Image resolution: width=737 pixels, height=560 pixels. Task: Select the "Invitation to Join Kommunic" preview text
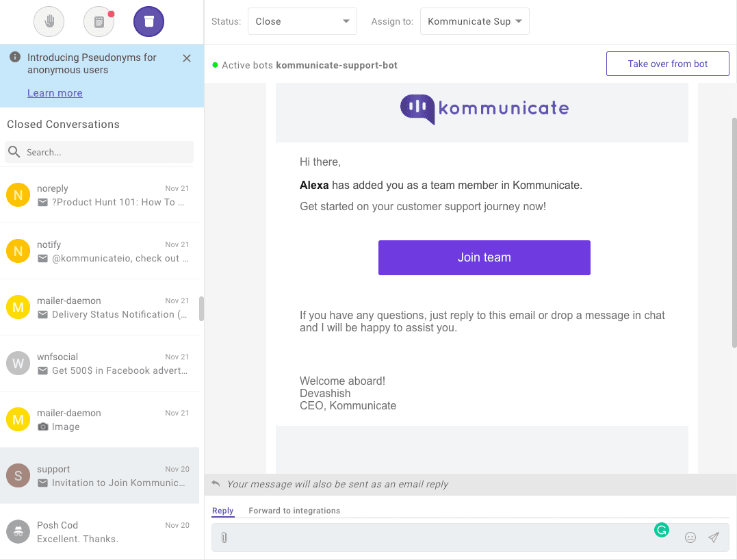118,483
